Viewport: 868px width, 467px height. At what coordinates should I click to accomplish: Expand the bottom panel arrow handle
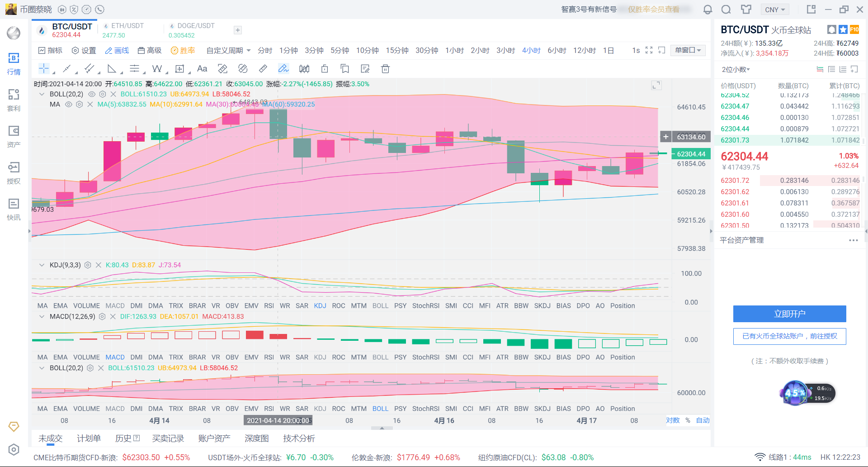point(382,428)
